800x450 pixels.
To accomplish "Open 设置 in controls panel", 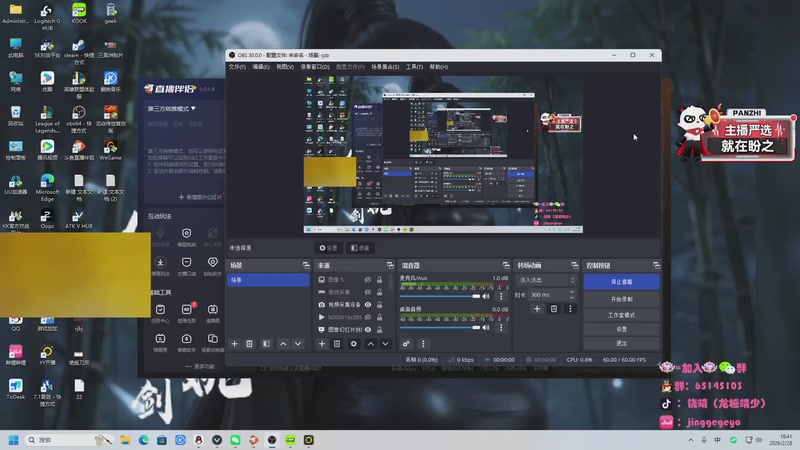I will tap(621, 329).
